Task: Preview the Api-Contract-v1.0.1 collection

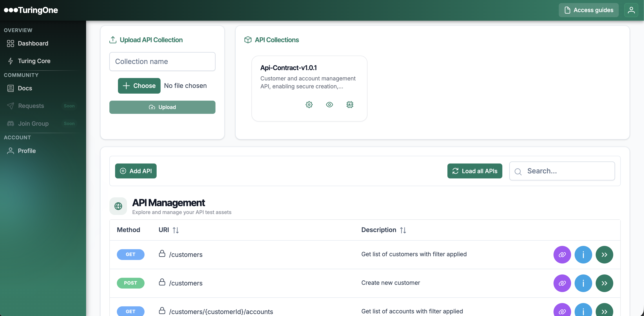Action: 329,105
